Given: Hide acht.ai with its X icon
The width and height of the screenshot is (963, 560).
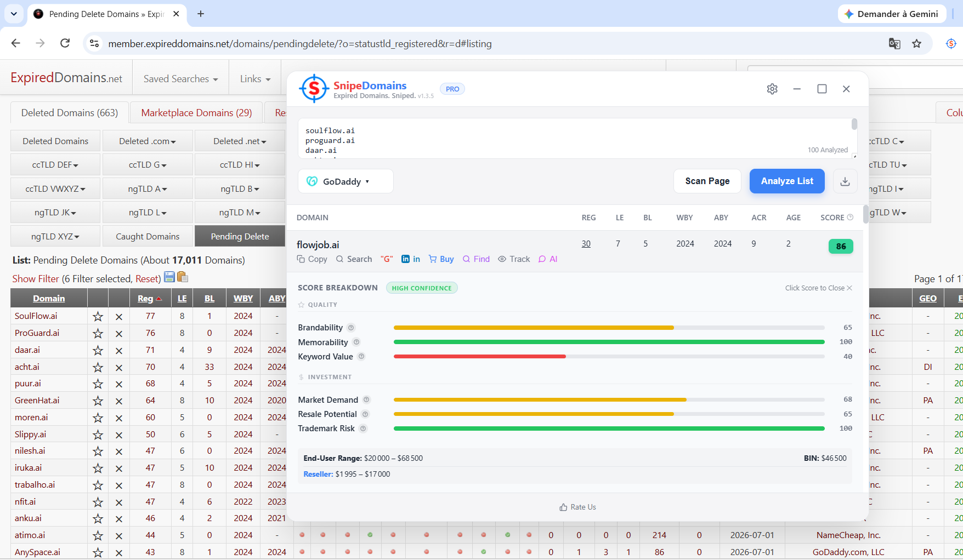Looking at the screenshot, I should tap(119, 367).
